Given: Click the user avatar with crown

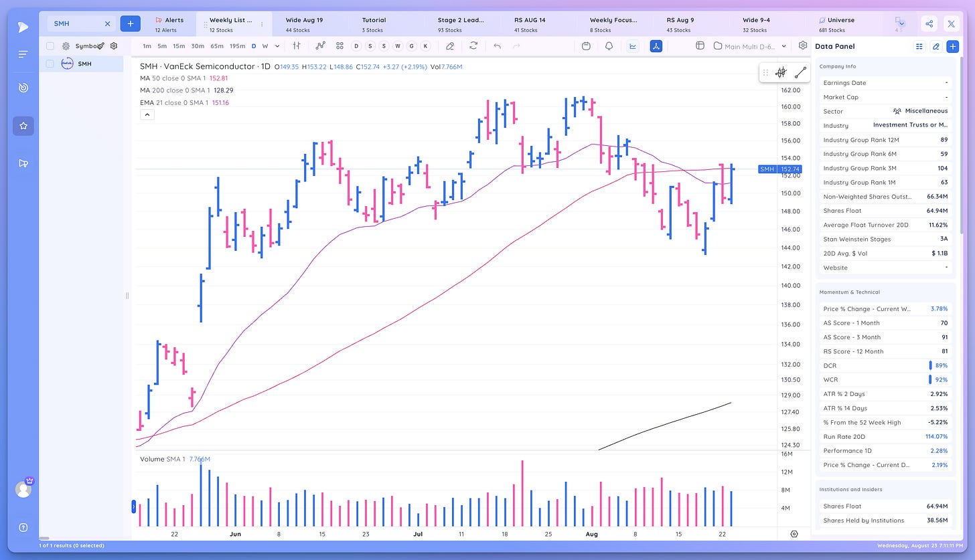Looking at the screenshot, I should pyautogui.click(x=23, y=489).
